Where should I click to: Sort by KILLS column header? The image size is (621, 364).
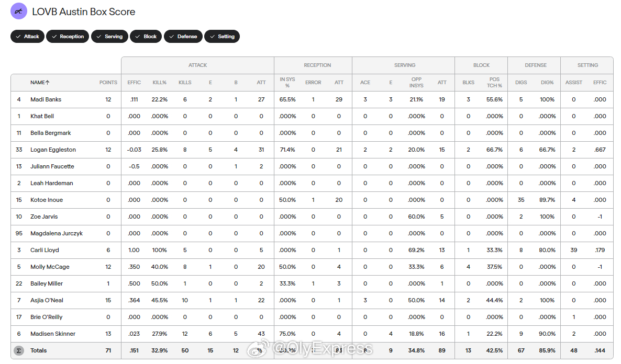[x=185, y=82]
